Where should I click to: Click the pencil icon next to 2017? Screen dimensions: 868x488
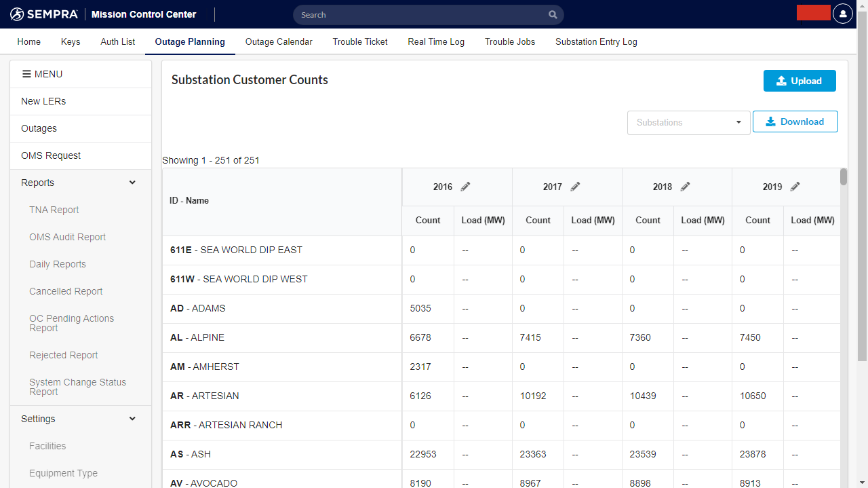tap(576, 185)
